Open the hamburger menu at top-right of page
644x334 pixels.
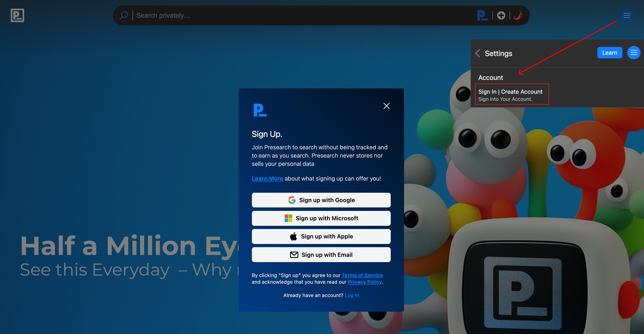coord(627,15)
